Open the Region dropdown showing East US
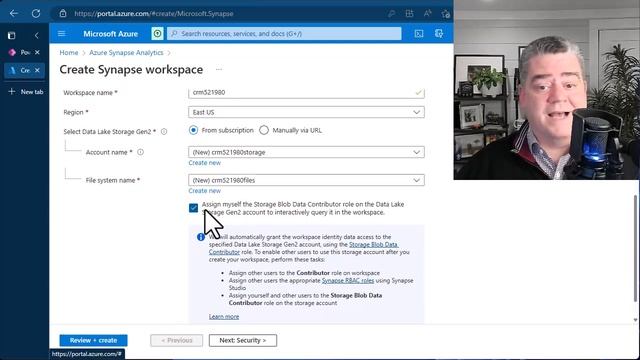This screenshot has width=640, height=360. tap(306, 112)
